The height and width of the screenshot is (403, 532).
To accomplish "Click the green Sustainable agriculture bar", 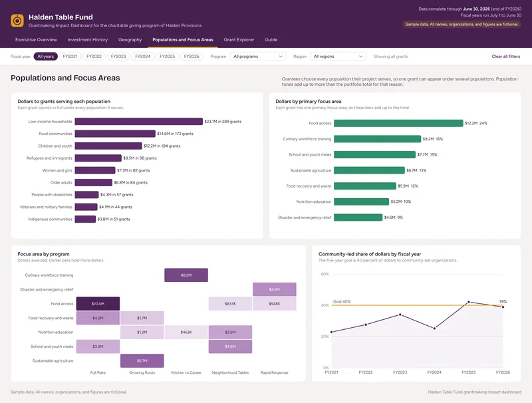I will coord(369,170).
